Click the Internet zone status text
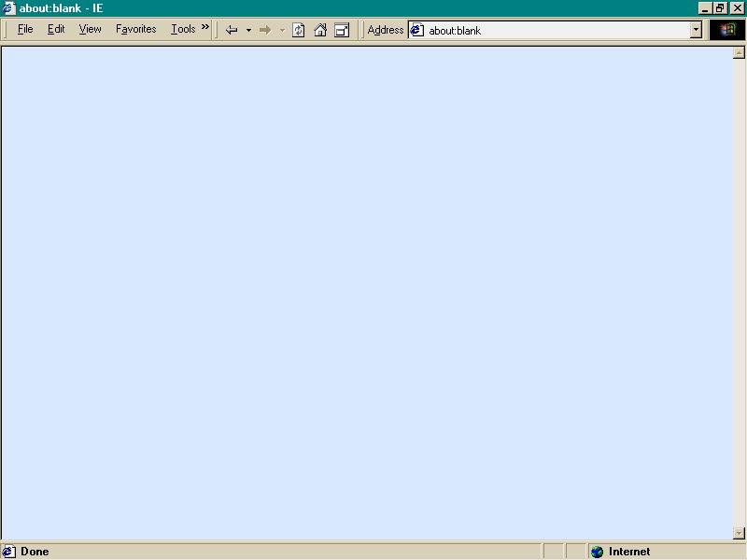This screenshot has width=747, height=560. point(628,552)
